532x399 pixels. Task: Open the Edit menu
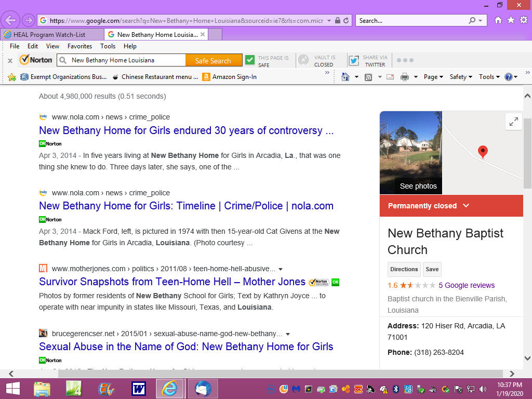[33, 46]
